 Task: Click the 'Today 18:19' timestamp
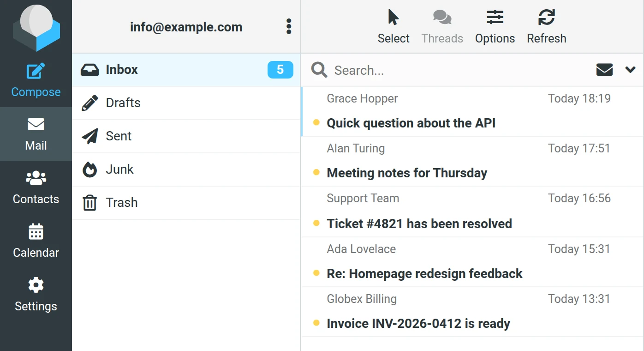(579, 98)
